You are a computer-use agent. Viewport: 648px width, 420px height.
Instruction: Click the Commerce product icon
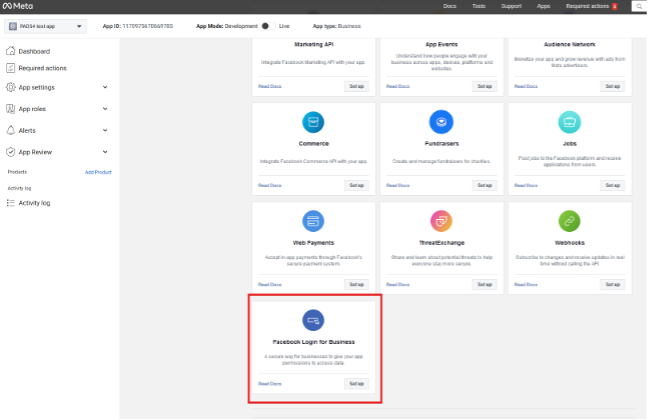[313, 122]
